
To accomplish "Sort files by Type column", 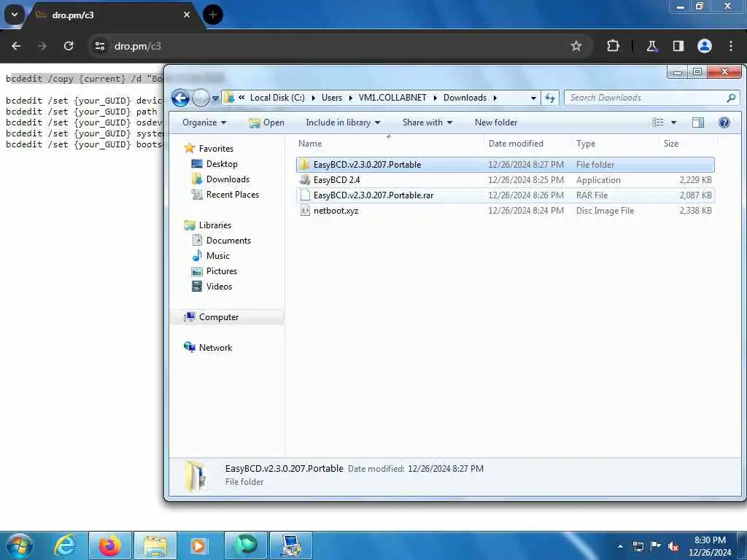I will click(615, 144).
